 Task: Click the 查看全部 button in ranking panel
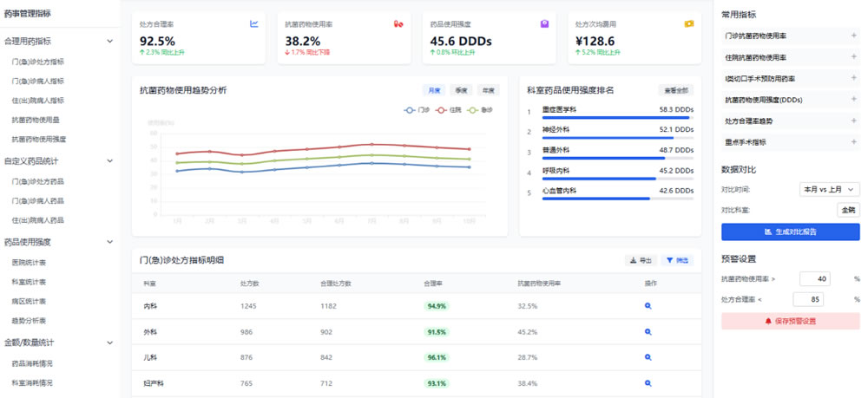[x=675, y=90]
